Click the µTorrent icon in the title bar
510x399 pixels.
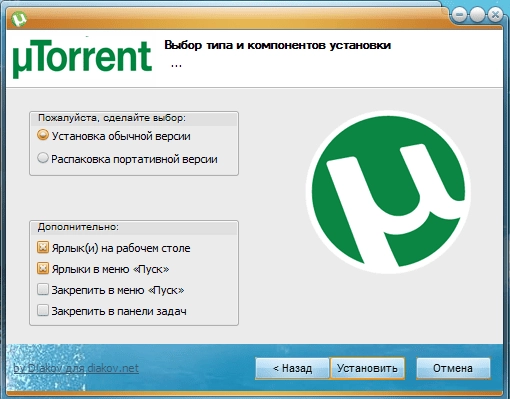pyautogui.click(x=19, y=19)
